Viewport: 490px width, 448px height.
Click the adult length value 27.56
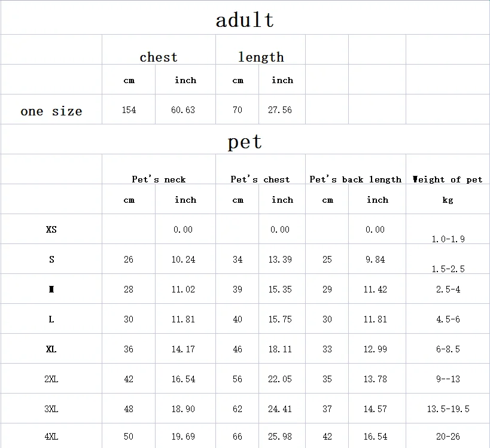pos(279,110)
